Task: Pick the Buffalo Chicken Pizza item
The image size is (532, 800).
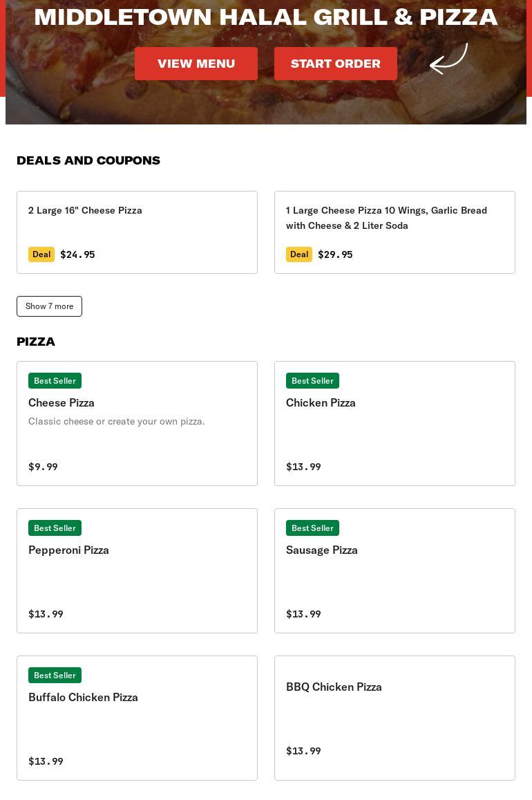Action: point(137,718)
